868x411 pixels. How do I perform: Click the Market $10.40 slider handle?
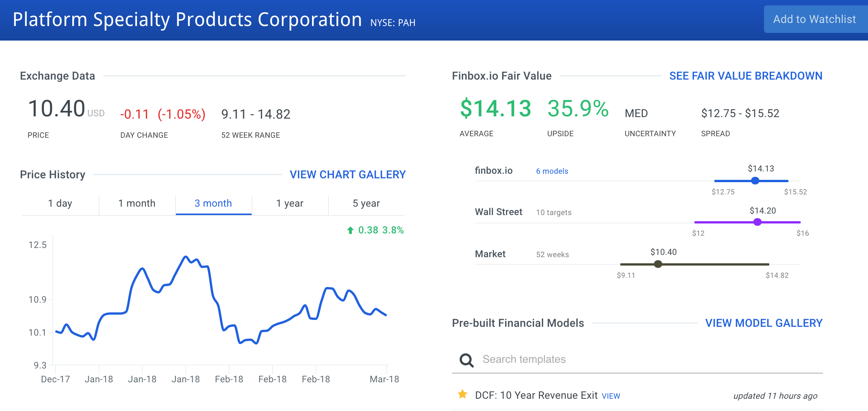[658, 264]
